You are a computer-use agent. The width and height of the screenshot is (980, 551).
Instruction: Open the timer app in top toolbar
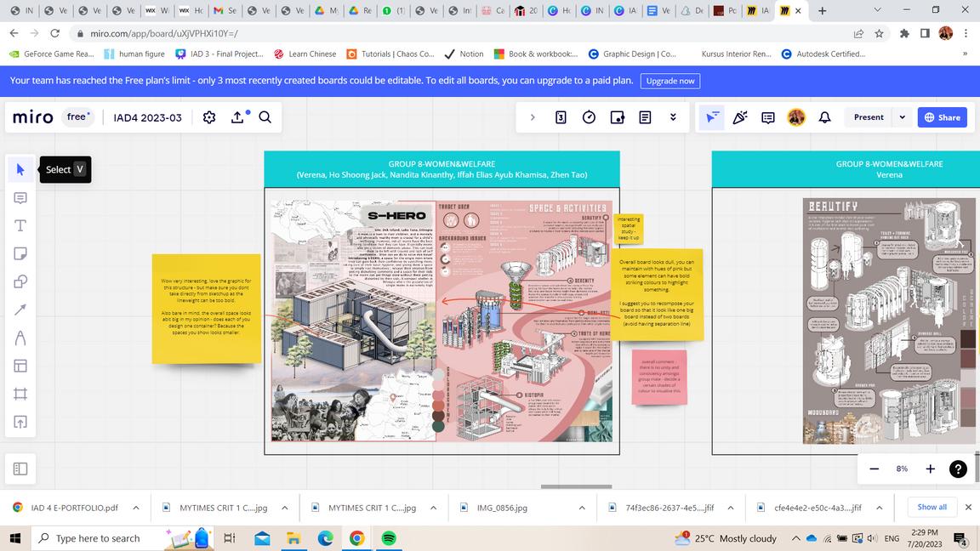tap(589, 117)
